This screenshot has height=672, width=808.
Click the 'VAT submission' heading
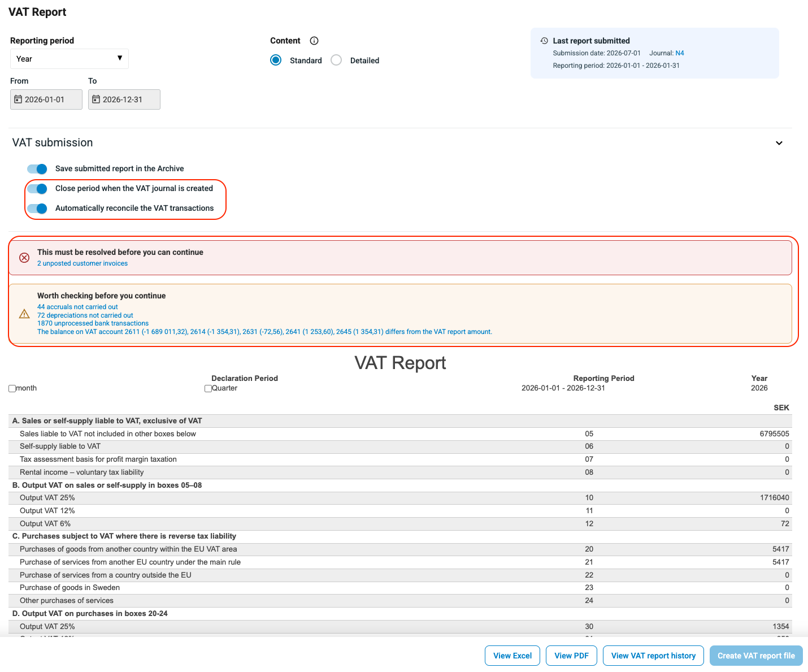tap(53, 143)
